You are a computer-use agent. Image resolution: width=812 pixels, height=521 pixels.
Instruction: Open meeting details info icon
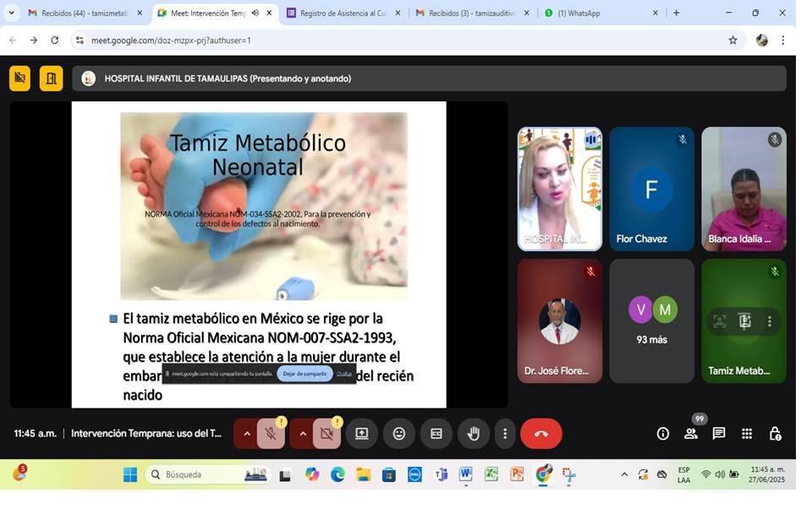click(663, 434)
